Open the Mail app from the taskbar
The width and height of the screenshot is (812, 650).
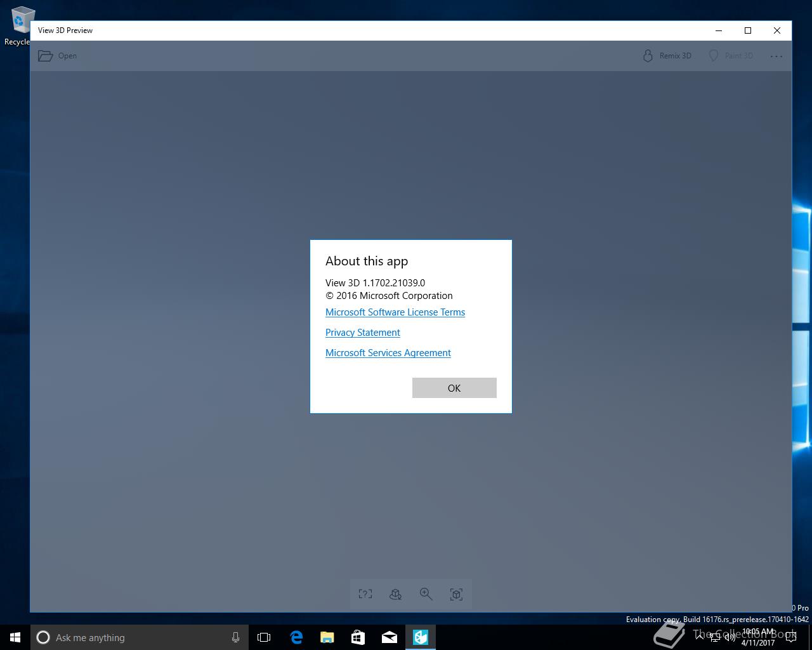[x=390, y=637]
